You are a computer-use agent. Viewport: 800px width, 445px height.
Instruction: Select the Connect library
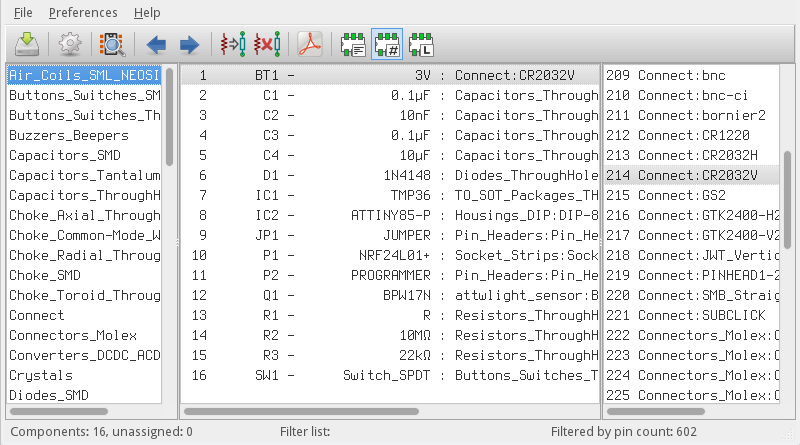[84, 315]
